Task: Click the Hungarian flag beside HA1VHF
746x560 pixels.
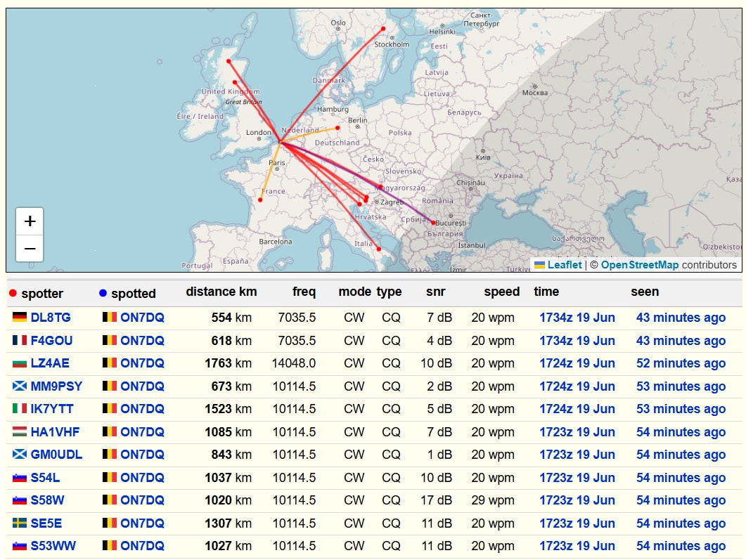Action: click(x=20, y=431)
